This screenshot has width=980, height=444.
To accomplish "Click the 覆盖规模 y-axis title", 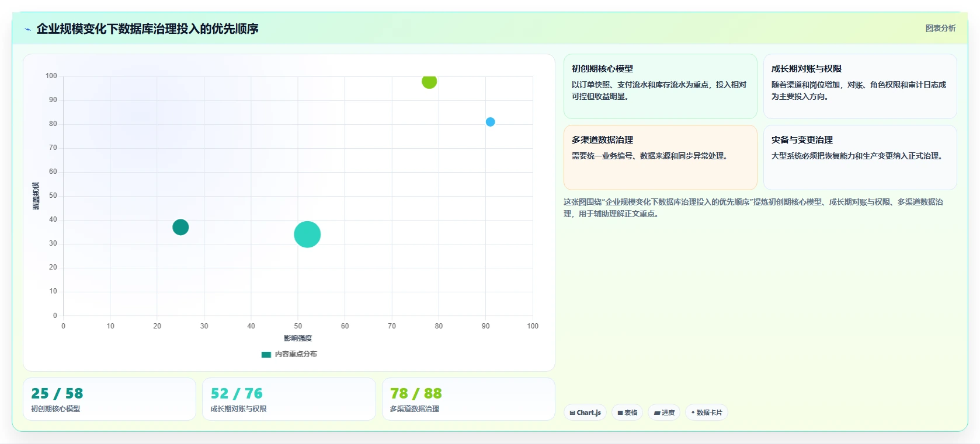I will click(36, 196).
